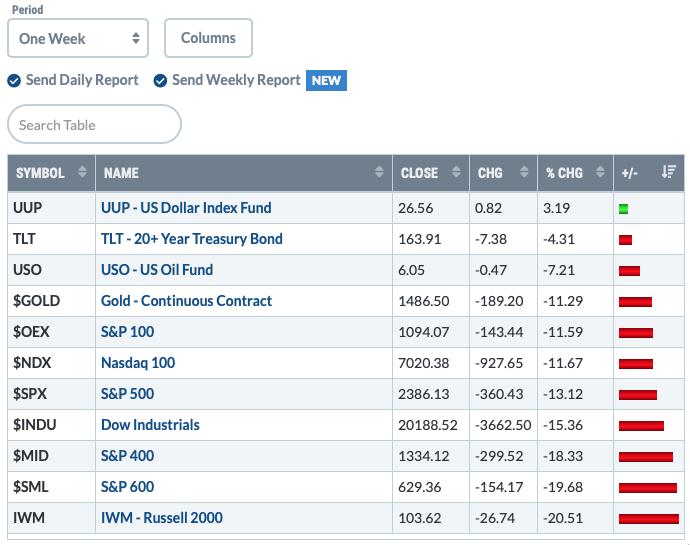This screenshot has height=545, width=690.
Task: Select the $OEX symbol cell
Action: pos(51,331)
